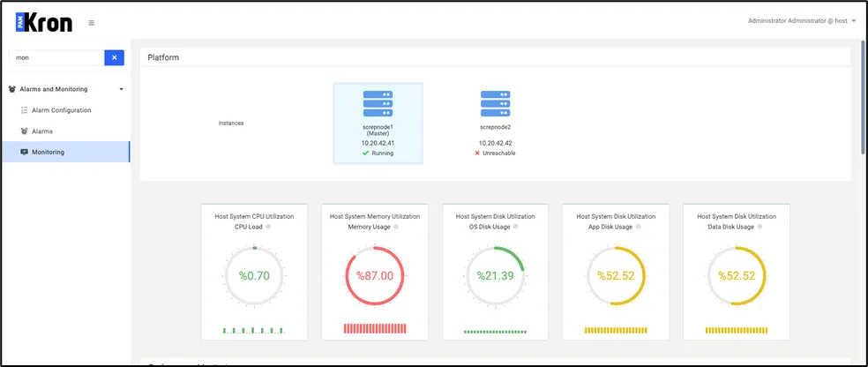Click the red Memory Usage history bars
The image size is (868, 367).
pyautogui.click(x=375, y=328)
